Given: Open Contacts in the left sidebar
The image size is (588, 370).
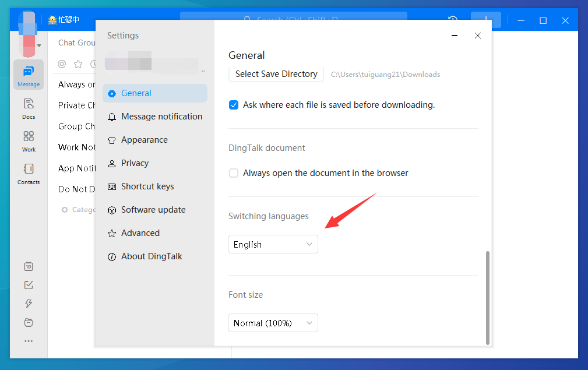Looking at the screenshot, I should point(29,174).
